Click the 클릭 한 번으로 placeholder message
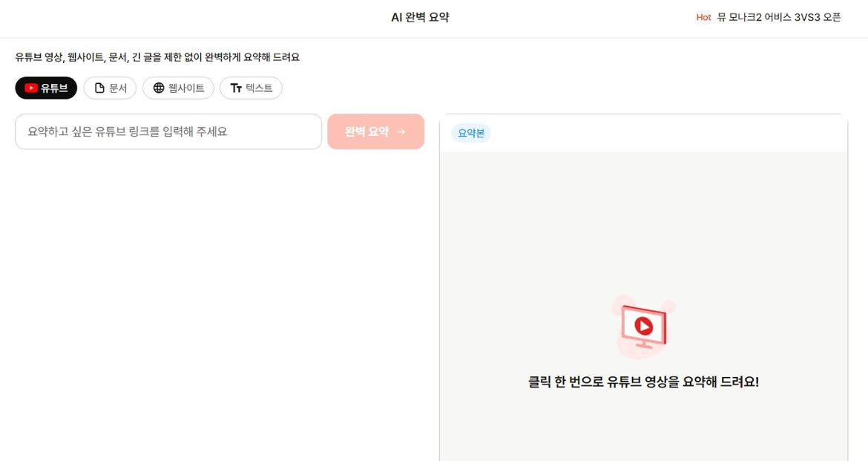Viewport: 868px width, 461px height. (x=642, y=381)
